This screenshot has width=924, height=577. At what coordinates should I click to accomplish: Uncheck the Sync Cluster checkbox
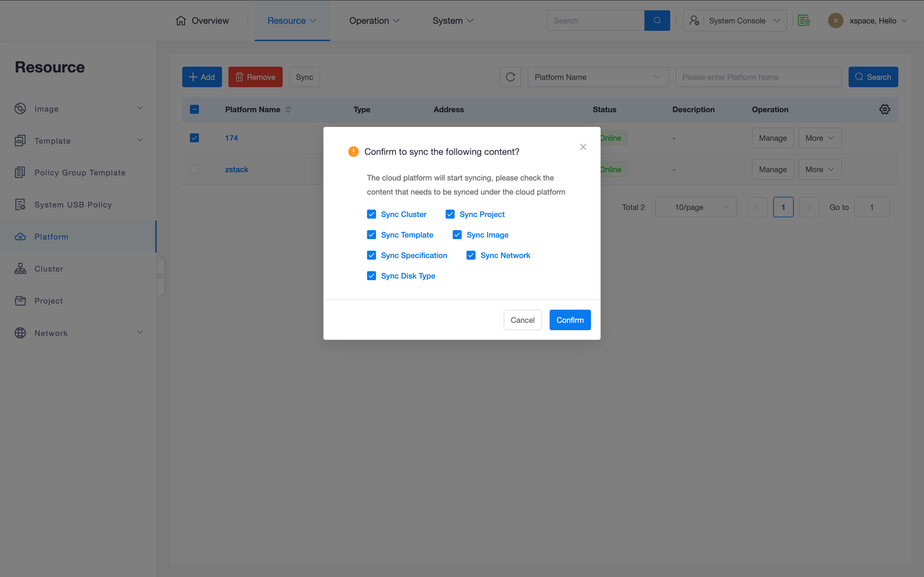click(372, 214)
